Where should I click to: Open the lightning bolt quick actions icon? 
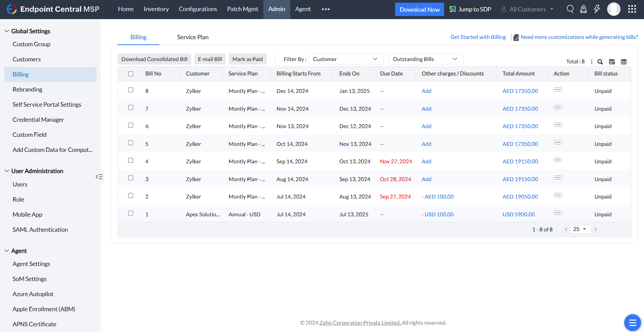pos(597,9)
